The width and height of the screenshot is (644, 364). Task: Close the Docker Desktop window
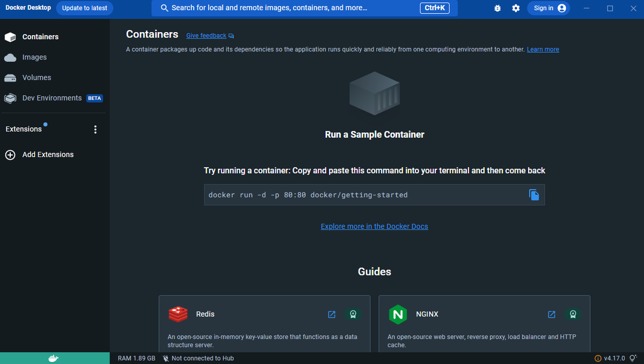[633, 8]
